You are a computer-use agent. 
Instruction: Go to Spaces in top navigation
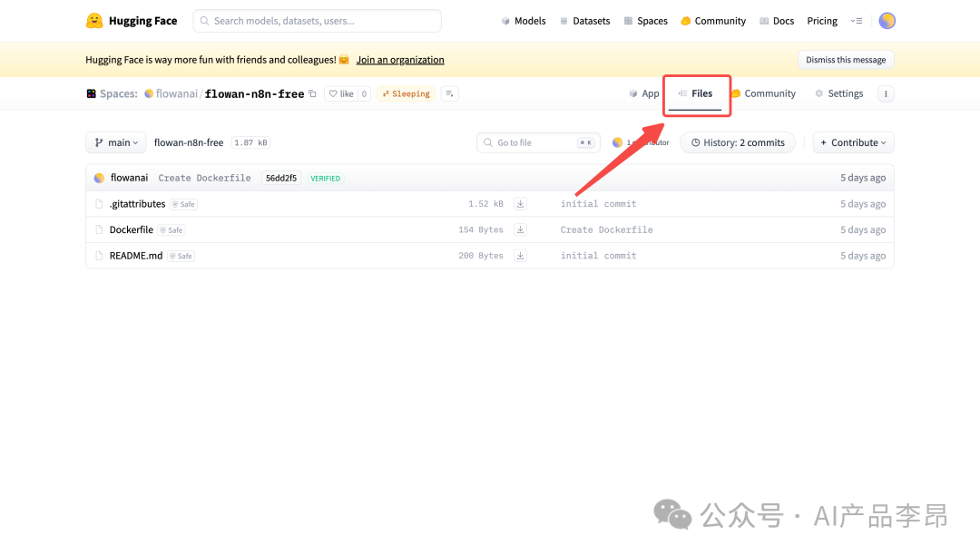646,21
